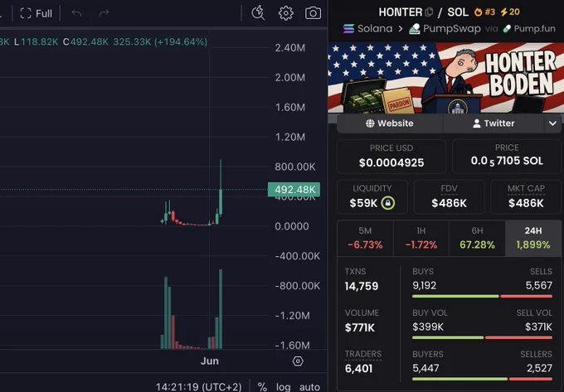Click the TRADERS 6,401 value
This screenshot has width=564, height=392.
tap(358, 369)
